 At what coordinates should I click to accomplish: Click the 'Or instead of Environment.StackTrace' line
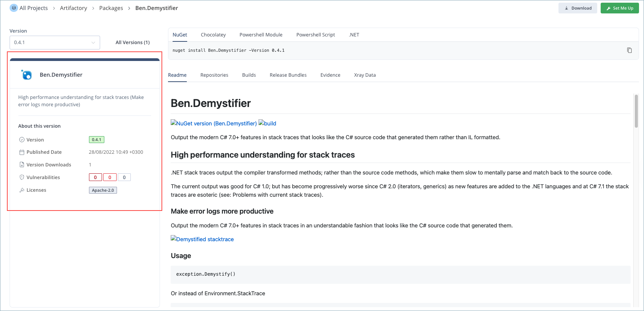(218, 293)
